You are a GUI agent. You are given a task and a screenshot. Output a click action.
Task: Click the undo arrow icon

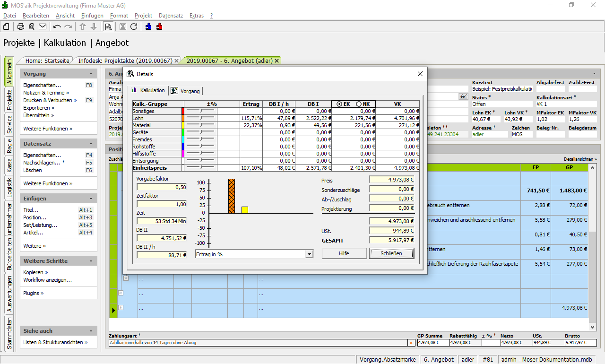57,26
